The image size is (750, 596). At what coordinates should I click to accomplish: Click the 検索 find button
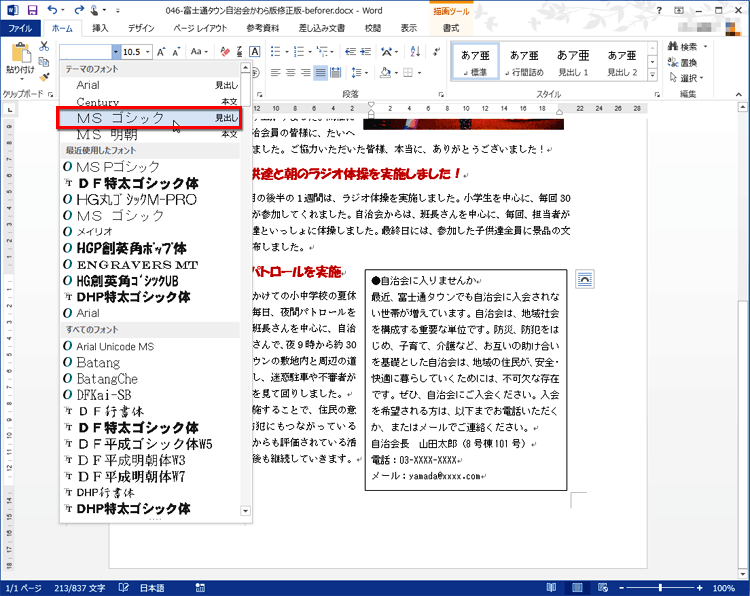tap(684, 46)
